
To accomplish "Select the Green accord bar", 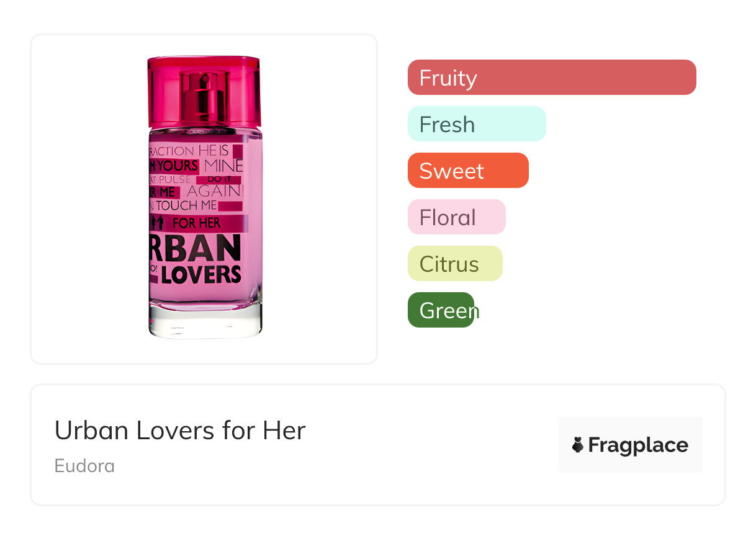I will click(x=441, y=310).
